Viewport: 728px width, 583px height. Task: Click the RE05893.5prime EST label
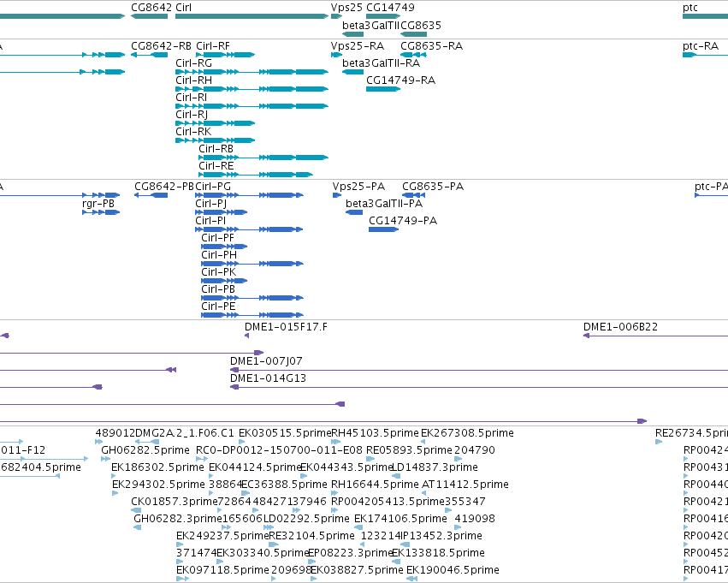click(x=409, y=450)
